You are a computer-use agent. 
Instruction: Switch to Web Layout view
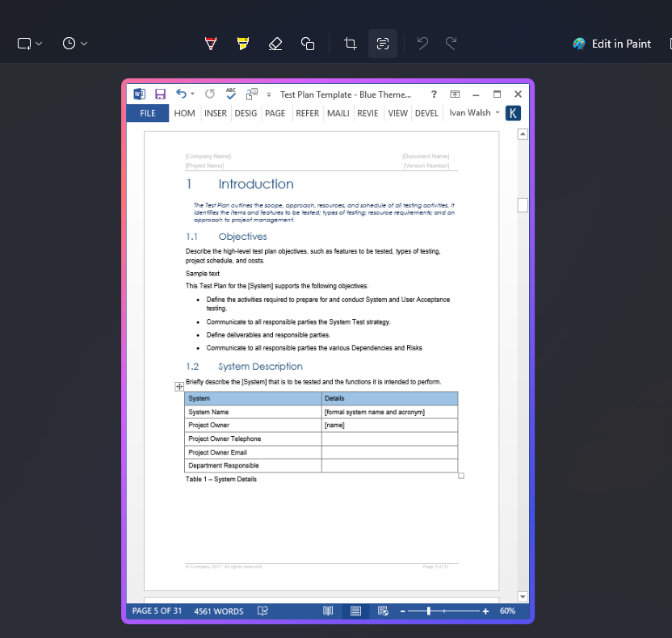click(x=383, y=611)
